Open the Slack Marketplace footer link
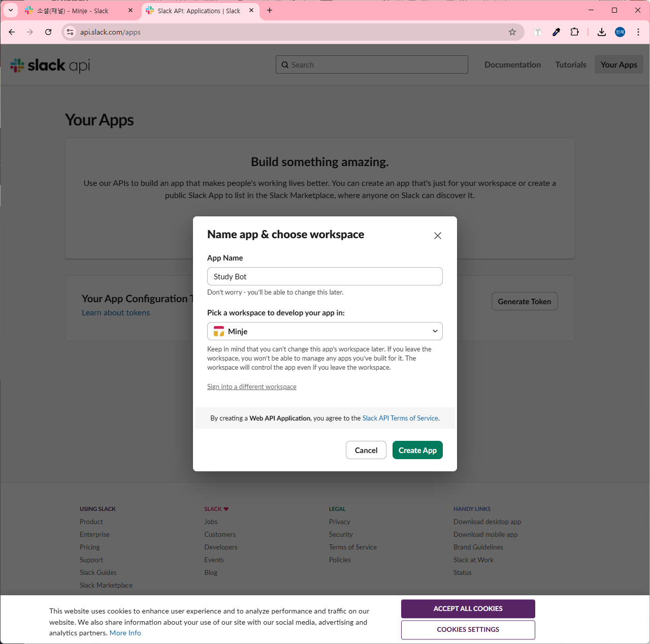The image size is (650, 644). (106, 585)
